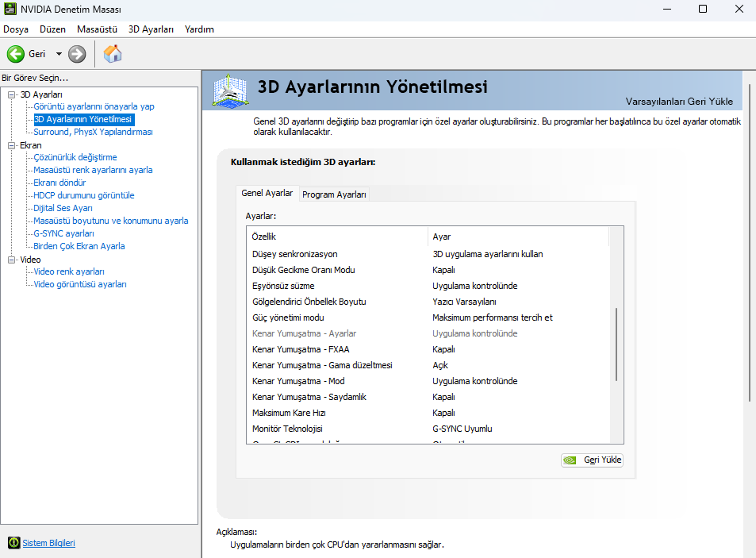Click the settings list vertical scrollbar thumb

(616, 344)
